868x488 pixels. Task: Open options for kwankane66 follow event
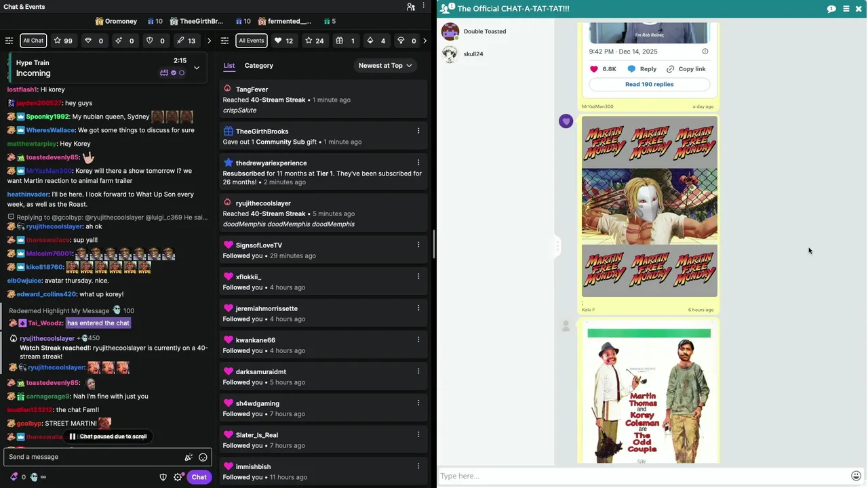(x=418, y=340)
